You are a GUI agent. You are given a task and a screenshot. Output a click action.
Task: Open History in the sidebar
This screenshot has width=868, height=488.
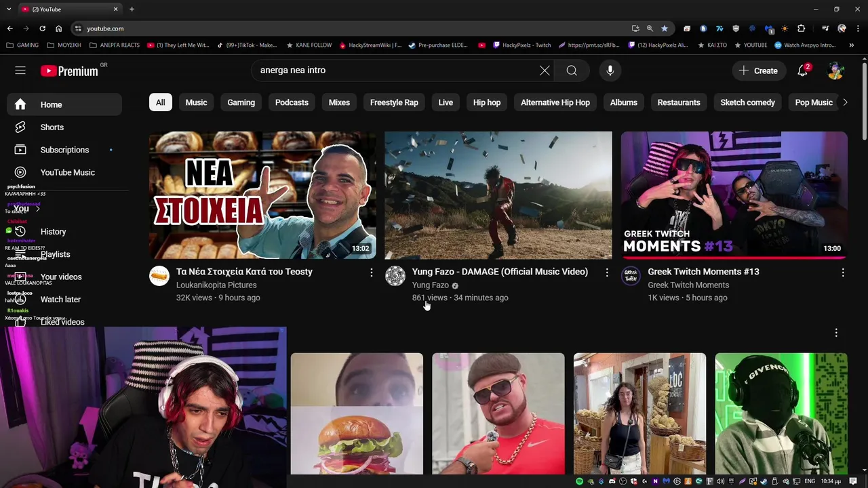pyautogui.click(x=64, y=232)
